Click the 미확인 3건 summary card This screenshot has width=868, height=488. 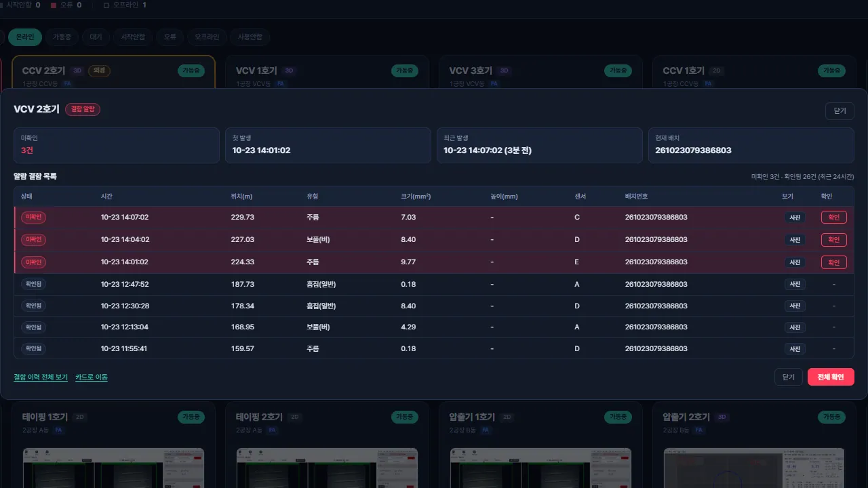click(117, 145)
